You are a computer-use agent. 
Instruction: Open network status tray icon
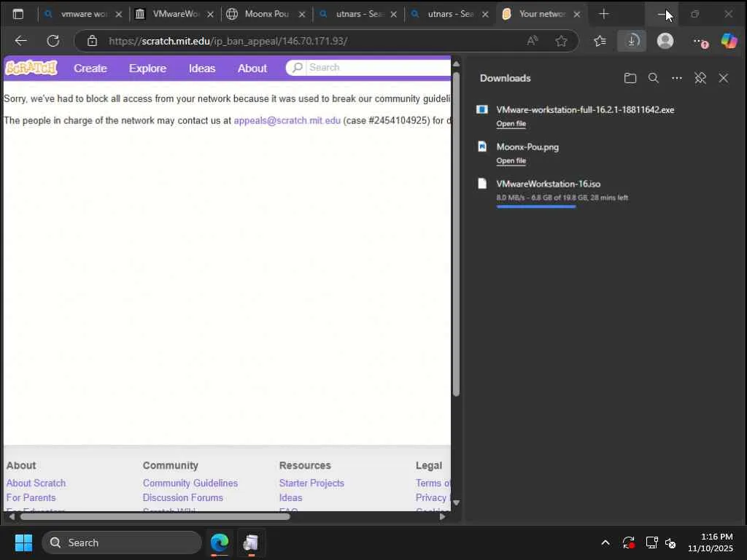651,542
